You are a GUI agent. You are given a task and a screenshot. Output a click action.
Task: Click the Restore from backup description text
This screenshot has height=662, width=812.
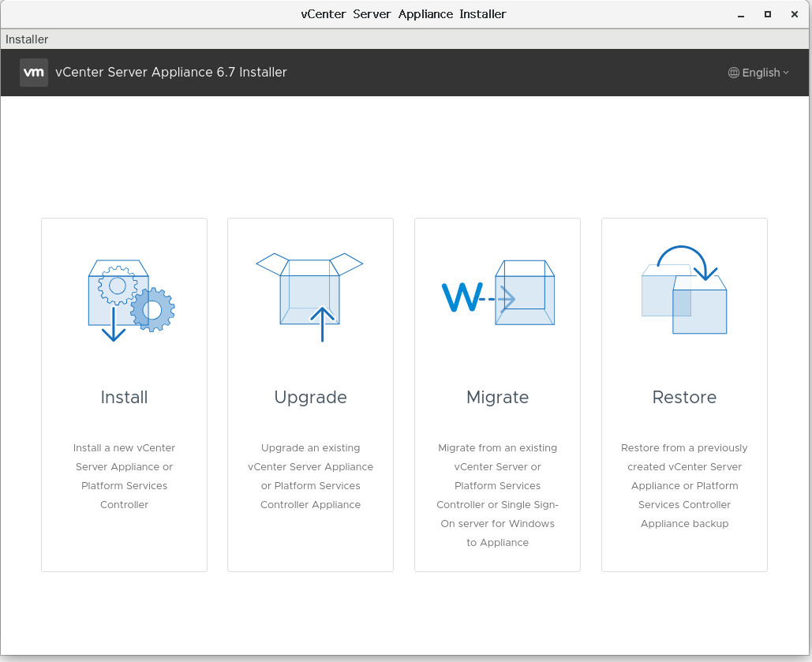[684, 485]
